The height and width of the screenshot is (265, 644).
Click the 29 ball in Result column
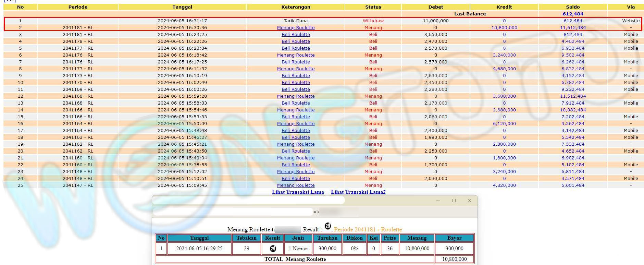[273, 249]
